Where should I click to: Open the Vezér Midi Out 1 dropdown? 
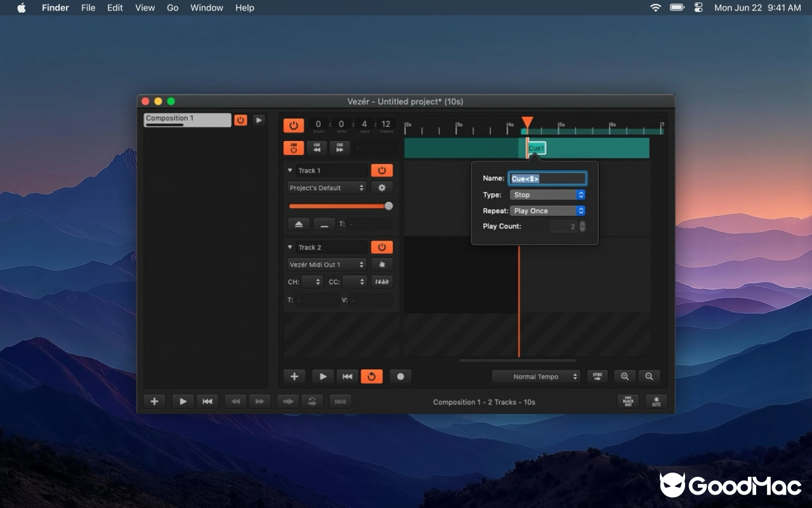[x=327, y=265]
